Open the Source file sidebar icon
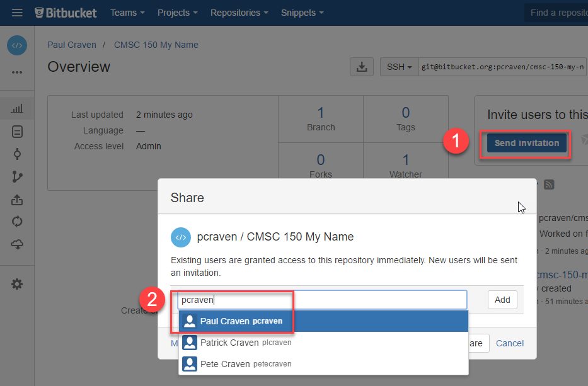 coord(17,132)
